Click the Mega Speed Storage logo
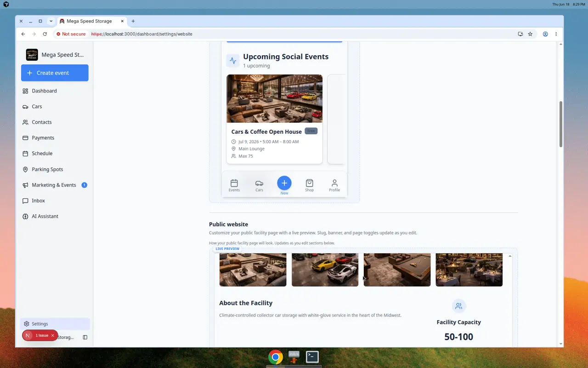 [x=32, y=55]
